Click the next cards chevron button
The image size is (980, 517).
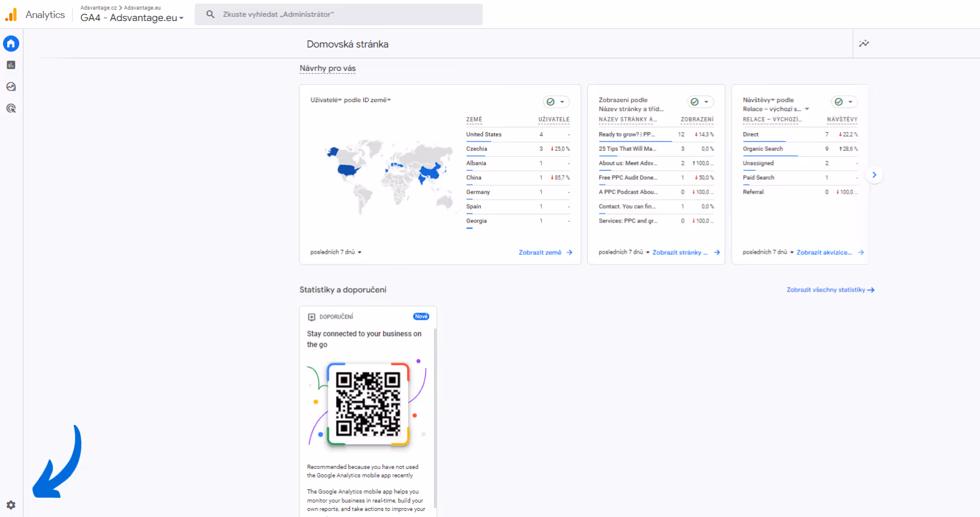[x=874, y=175]
